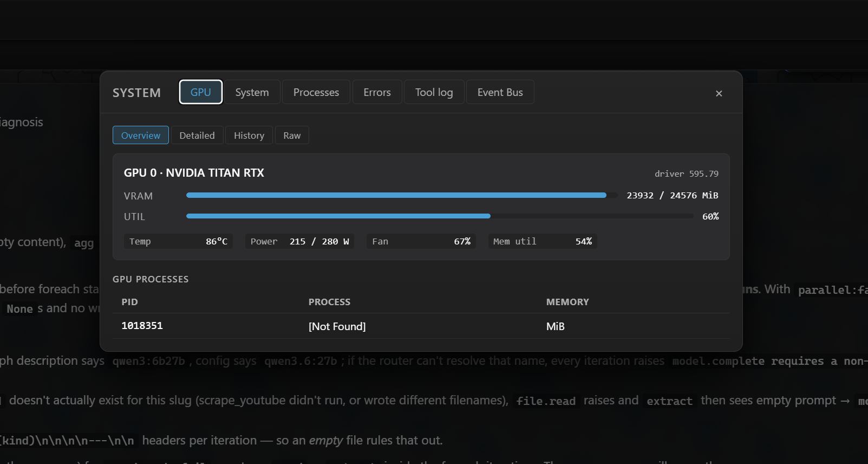The image size is (868, 464).
Task: Open the History sub-tab
Action: coord(249,136)
